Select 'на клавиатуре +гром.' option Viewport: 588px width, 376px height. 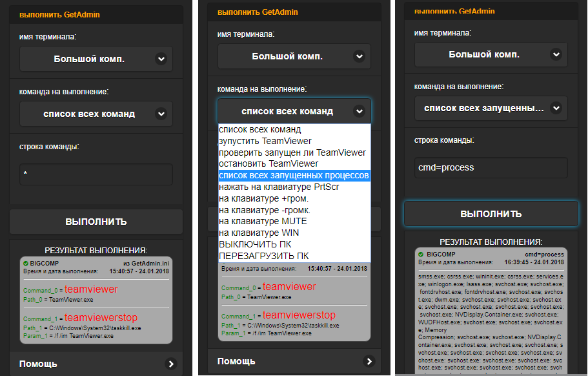294,198
